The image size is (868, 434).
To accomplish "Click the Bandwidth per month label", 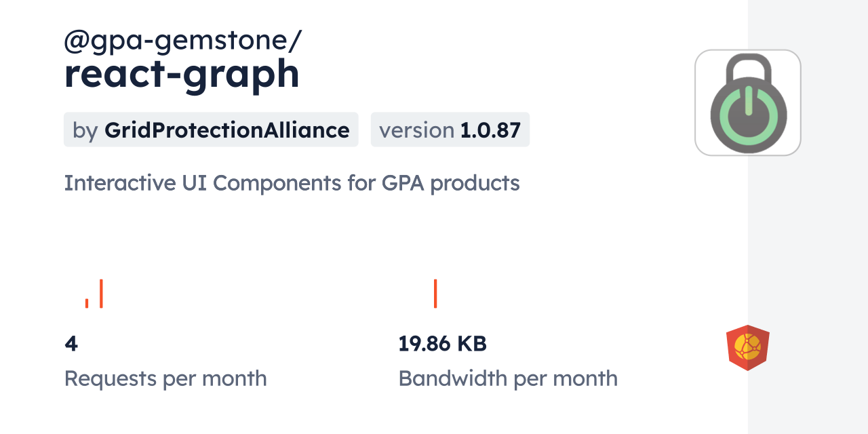I will pyautogui.click(x=508, y=378).
